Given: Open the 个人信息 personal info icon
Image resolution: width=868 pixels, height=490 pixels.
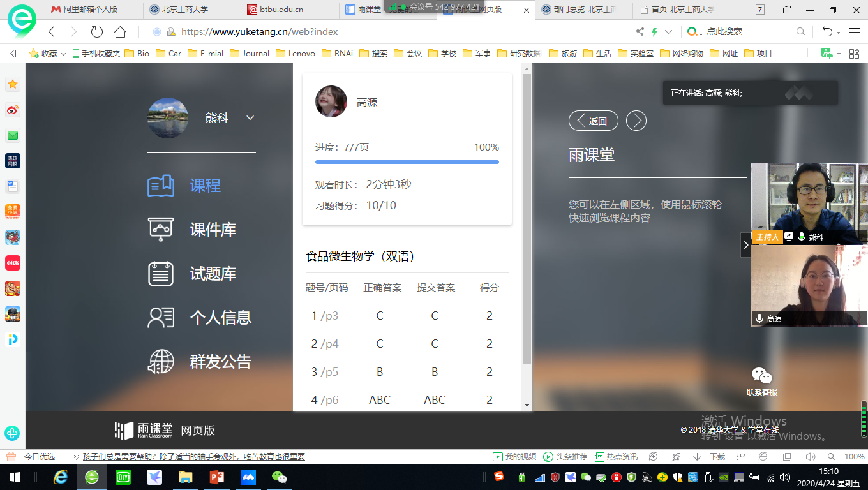Looking at the screenshot, I should 161,318.
